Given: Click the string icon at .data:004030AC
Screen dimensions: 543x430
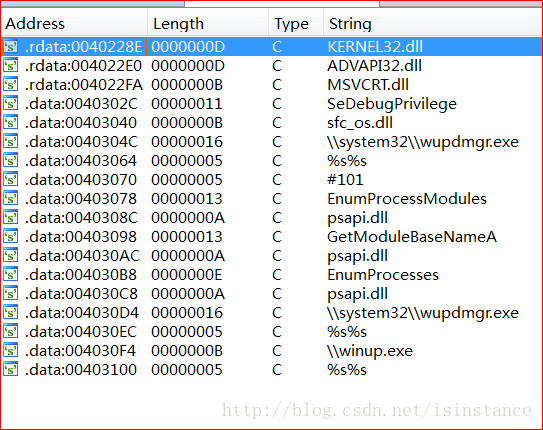Looking at the screenshot, I should tap(10, 256).
